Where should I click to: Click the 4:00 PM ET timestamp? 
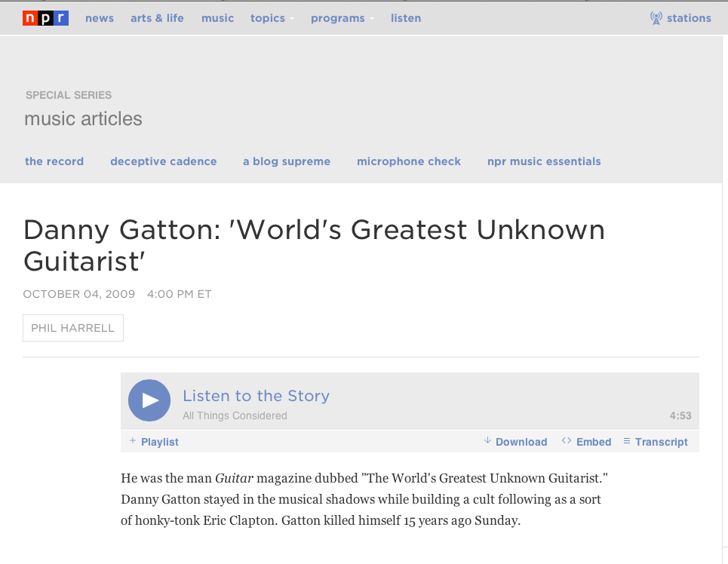coord(180,294)
